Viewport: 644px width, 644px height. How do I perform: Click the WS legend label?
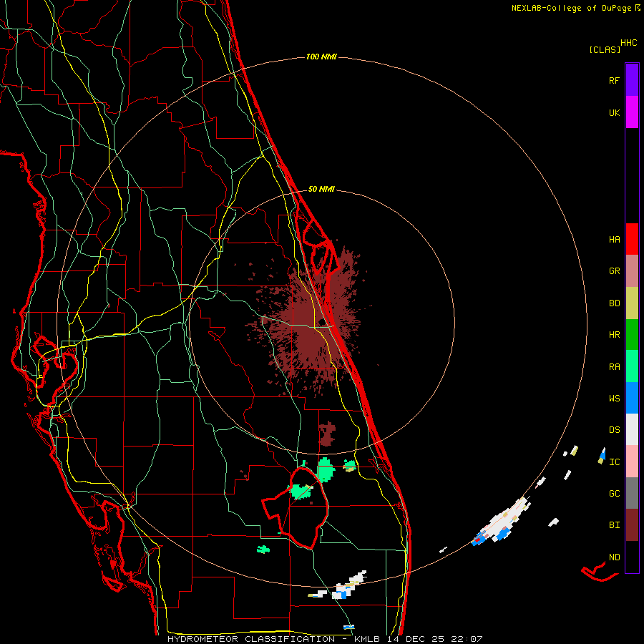614,399
